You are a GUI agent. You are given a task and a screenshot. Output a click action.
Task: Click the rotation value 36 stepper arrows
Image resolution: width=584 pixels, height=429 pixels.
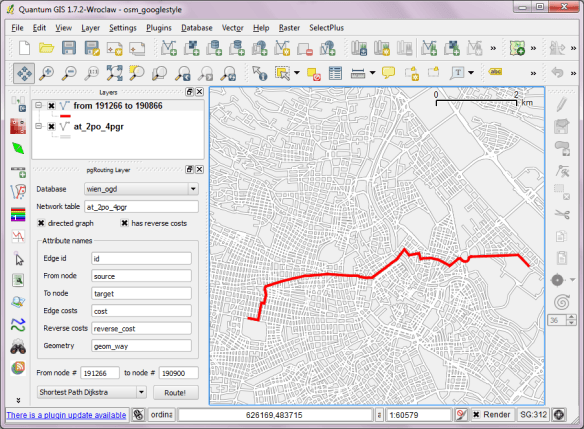(571, 320)
